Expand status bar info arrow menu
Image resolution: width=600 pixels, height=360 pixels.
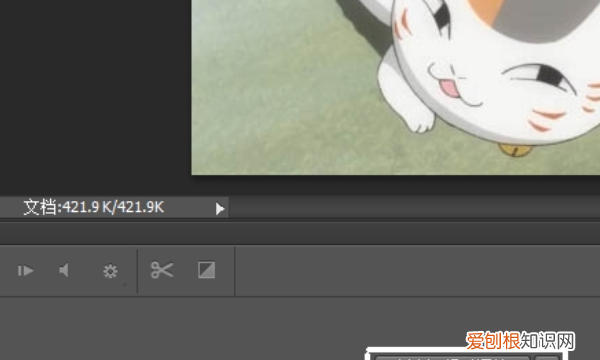pyautogui.click(x=220, y=209)
